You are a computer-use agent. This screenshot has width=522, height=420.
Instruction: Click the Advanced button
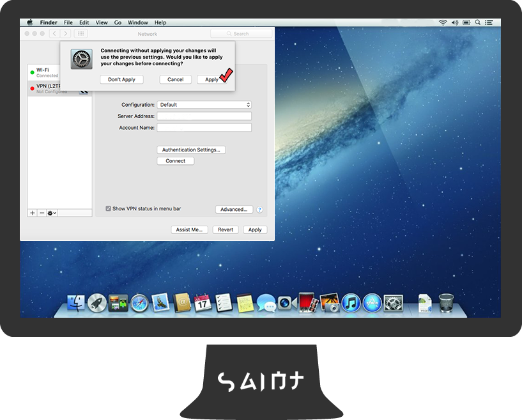[233, 209]
